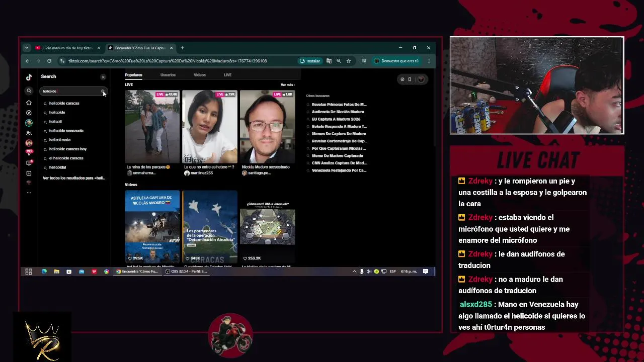Click 'Ver todos los resultados para' link

point(74,178)
